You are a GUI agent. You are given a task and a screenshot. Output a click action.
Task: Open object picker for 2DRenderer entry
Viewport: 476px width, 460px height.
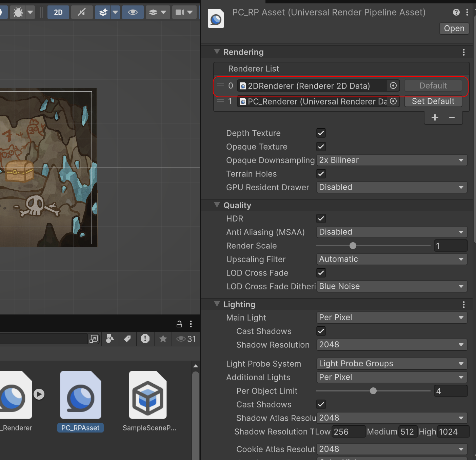pyautogui.click(x=393, y=86)
